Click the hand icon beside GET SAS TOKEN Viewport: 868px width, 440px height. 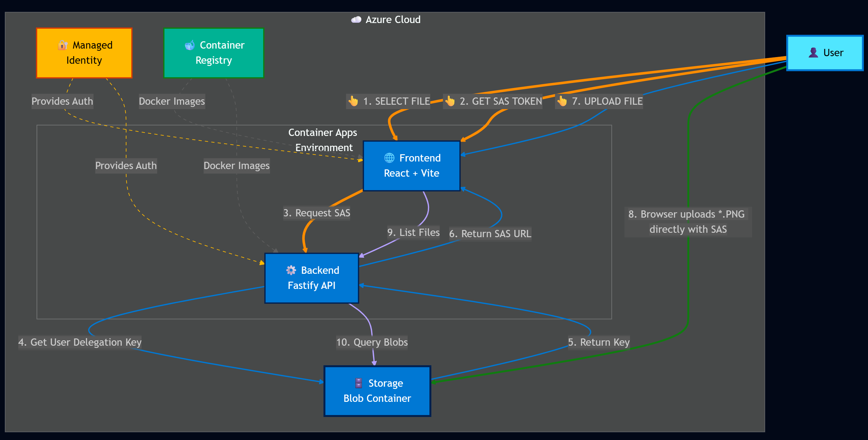point(450,101)
